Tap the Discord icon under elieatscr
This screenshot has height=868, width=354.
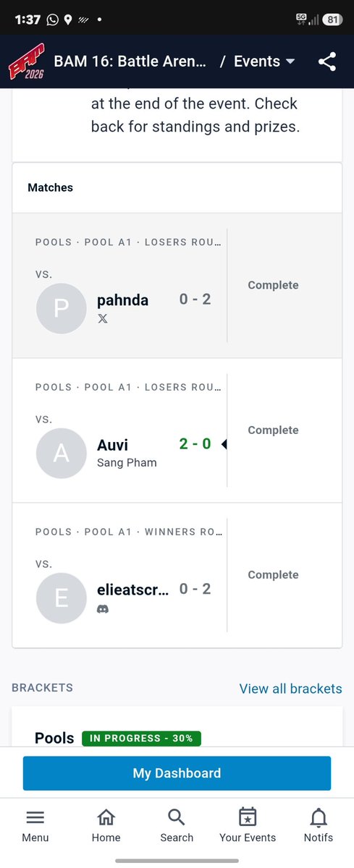pos(103,609)
